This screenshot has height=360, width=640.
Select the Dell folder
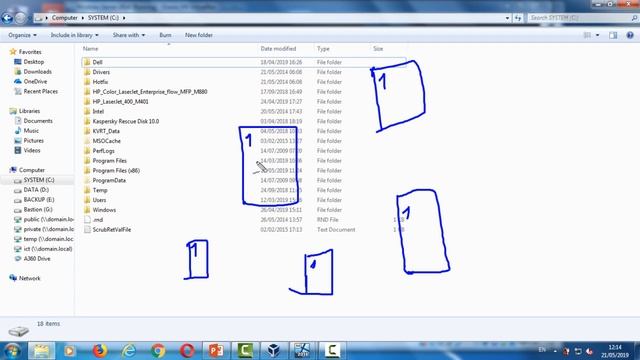point(244,62)
